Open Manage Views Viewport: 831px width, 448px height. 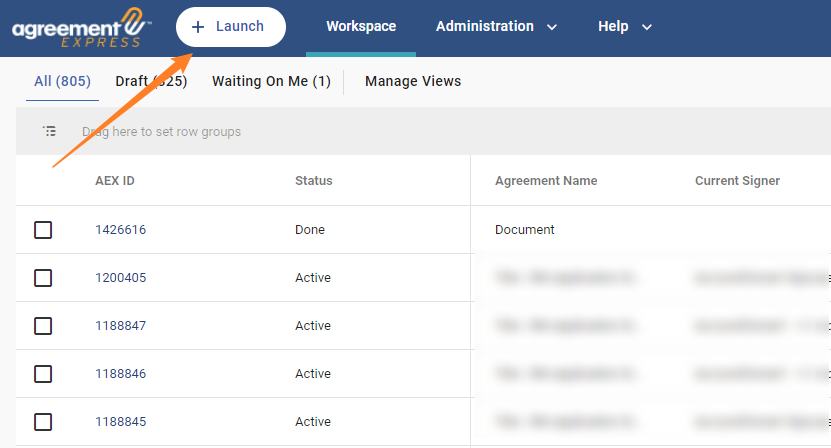pos(413,81)
